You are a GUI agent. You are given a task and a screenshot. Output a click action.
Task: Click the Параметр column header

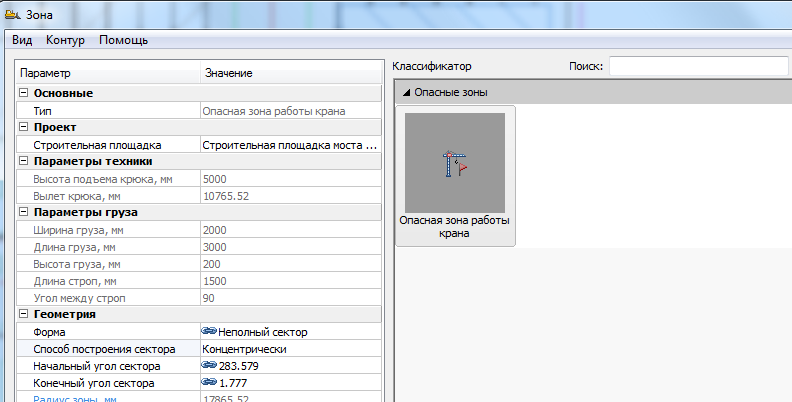pos(108,73)
